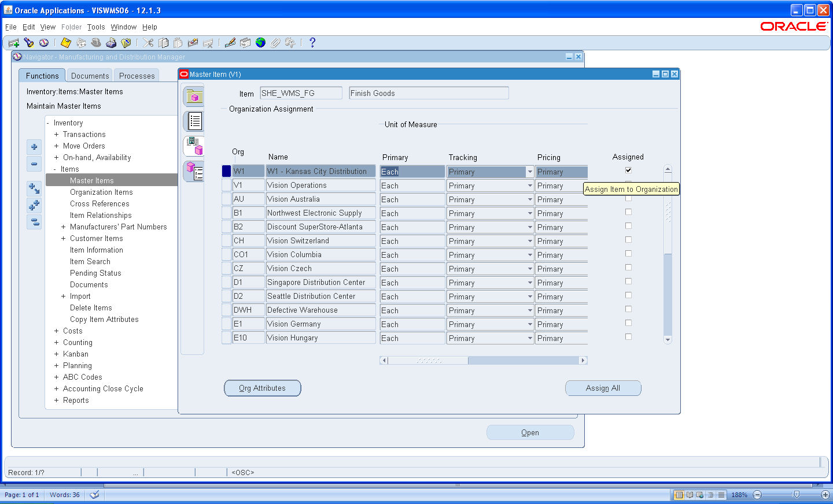The image size is (833, 504).
Task: Enable Assigned for Northwest Electronic Supply
Action: (x=628, y=212)
